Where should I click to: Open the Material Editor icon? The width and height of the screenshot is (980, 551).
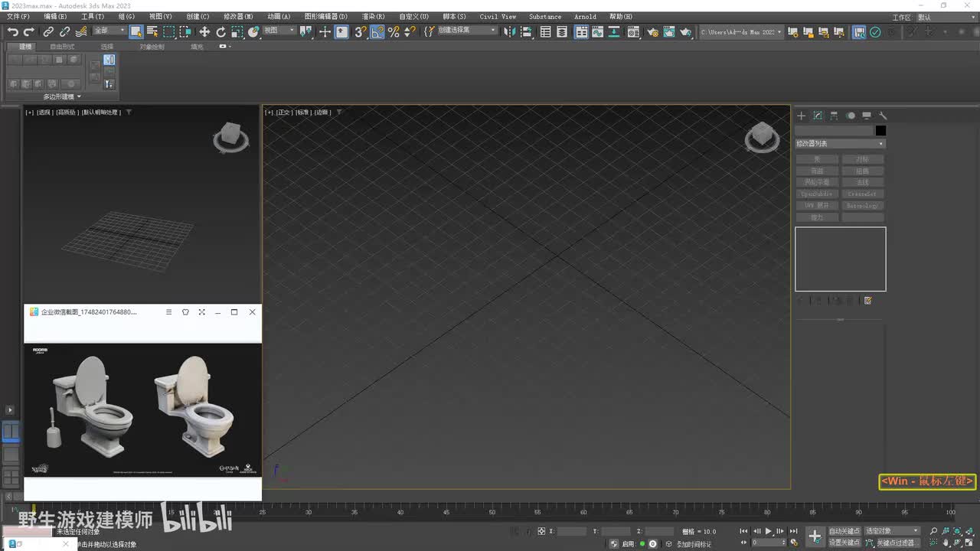point(633,32)
